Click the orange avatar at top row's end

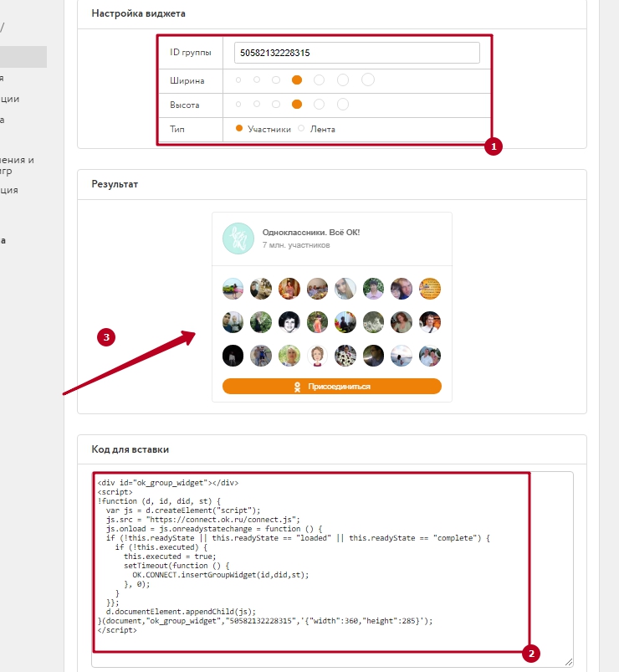(430, 289)
